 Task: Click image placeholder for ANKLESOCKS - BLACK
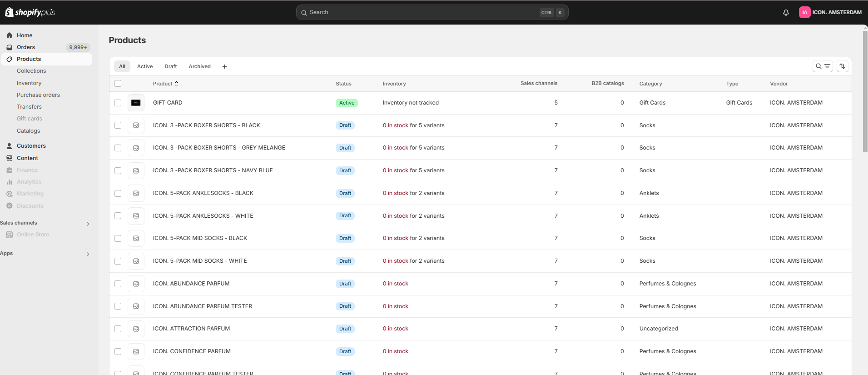click(136, 193)
